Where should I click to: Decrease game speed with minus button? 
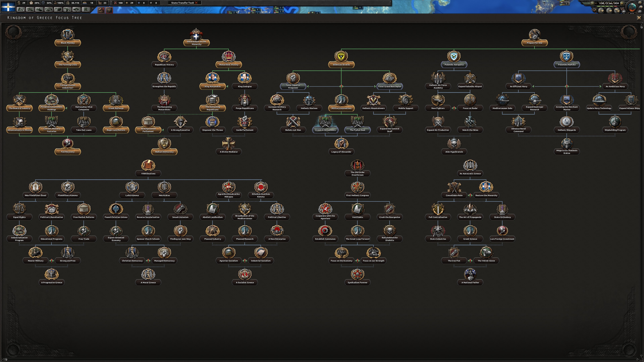pos(593,3)
